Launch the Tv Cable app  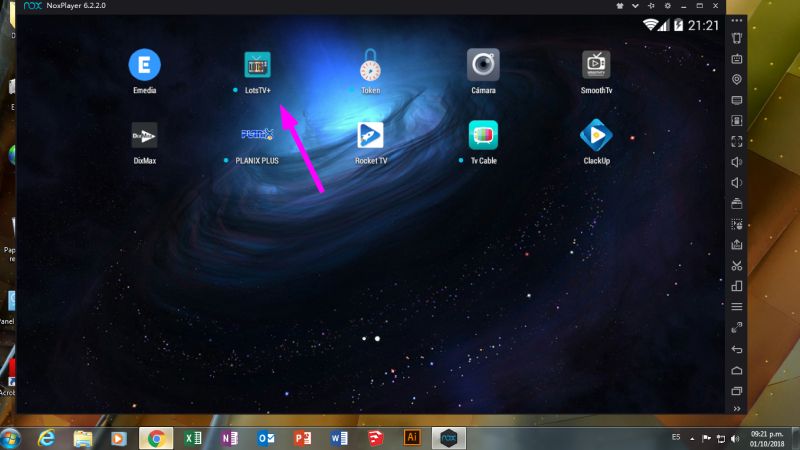click(x=483, y=135)
